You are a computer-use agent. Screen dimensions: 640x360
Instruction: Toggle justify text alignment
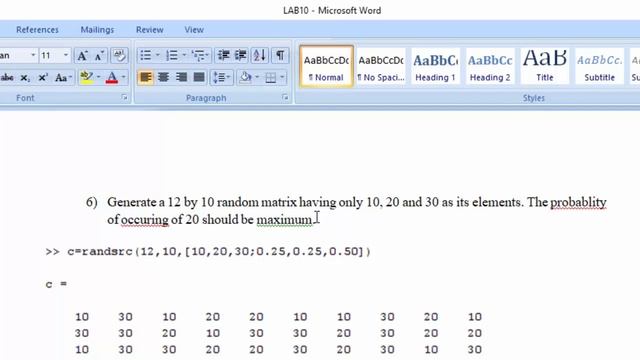click(199, 77)
